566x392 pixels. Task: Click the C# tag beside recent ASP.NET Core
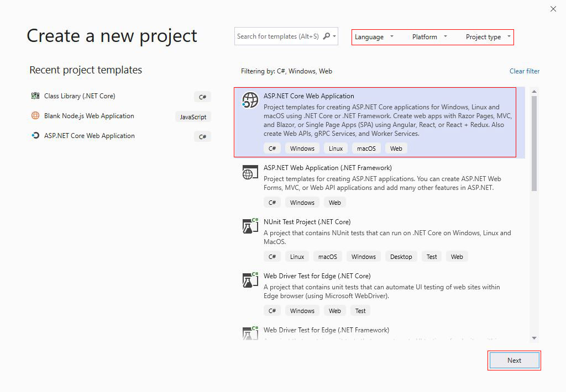(x=202, y=137)
